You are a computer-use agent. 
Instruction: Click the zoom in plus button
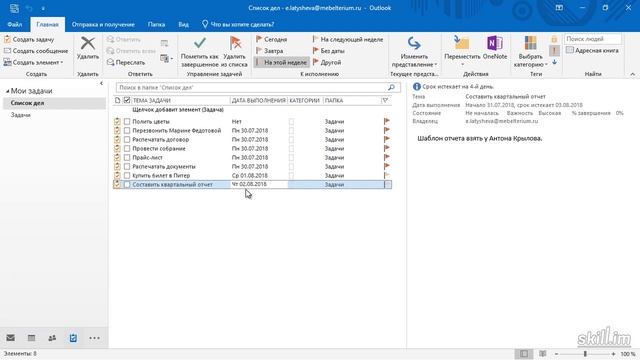613,354
